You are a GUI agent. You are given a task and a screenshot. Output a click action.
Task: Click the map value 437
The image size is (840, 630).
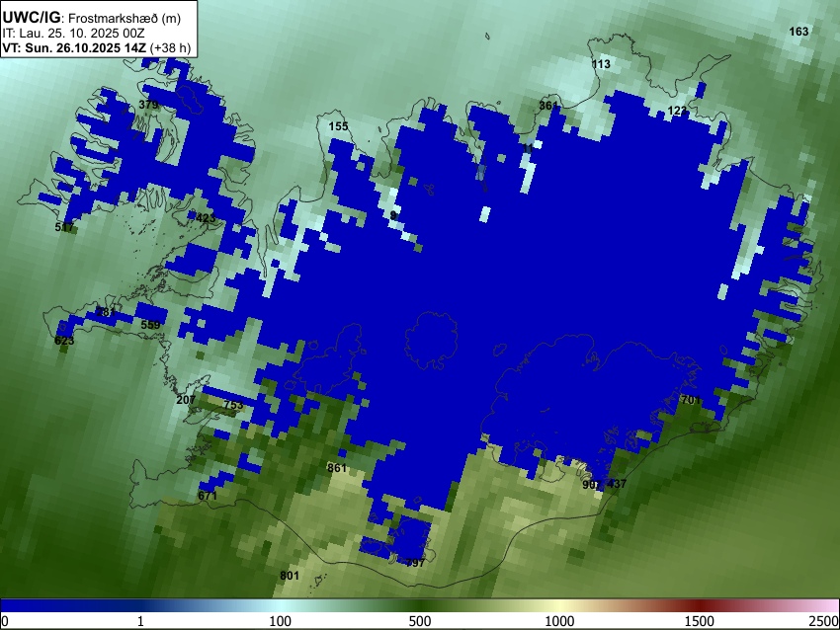617,484
